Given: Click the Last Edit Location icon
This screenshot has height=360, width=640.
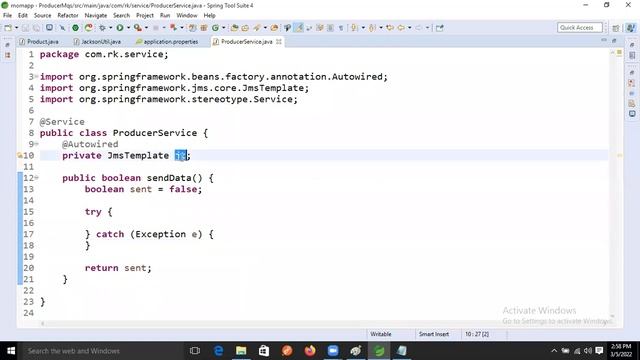Looking at the screenshot, I should coord(390,28).
